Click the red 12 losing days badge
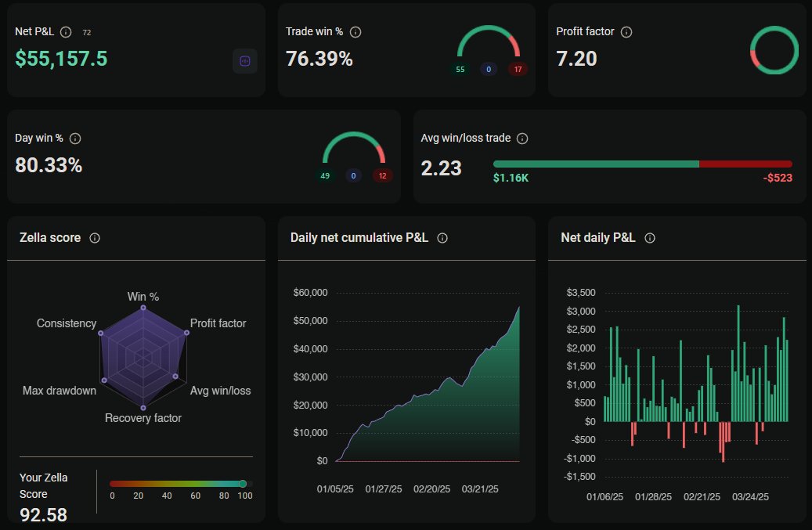Viewport: 812px width, 530px height. point(383,176)
